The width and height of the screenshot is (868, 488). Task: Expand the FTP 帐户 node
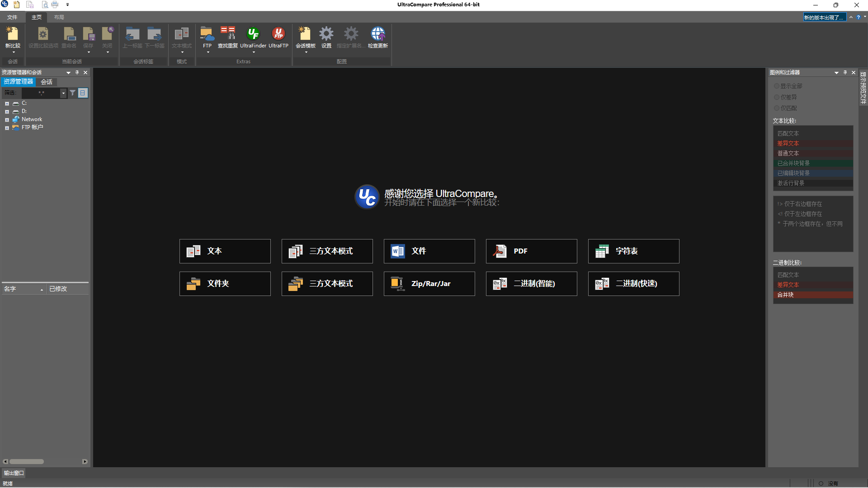7,128
